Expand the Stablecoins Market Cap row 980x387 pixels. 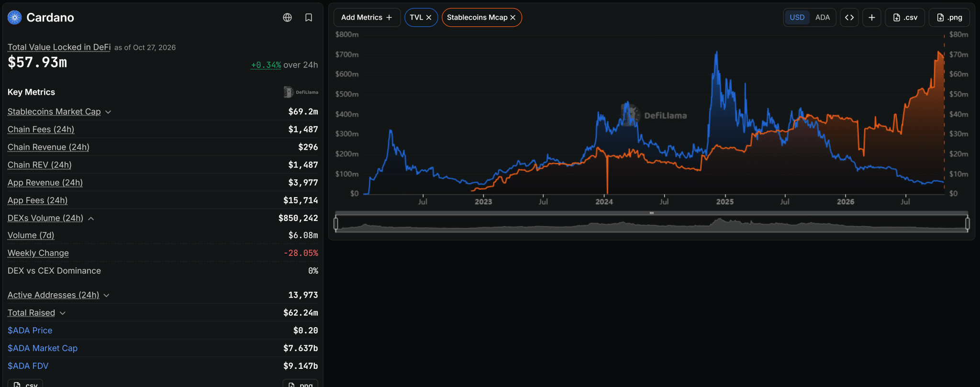pos(108,112)
